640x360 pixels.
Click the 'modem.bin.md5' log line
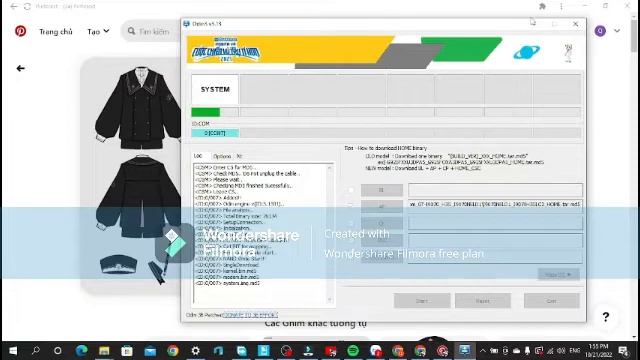point(226,277)
